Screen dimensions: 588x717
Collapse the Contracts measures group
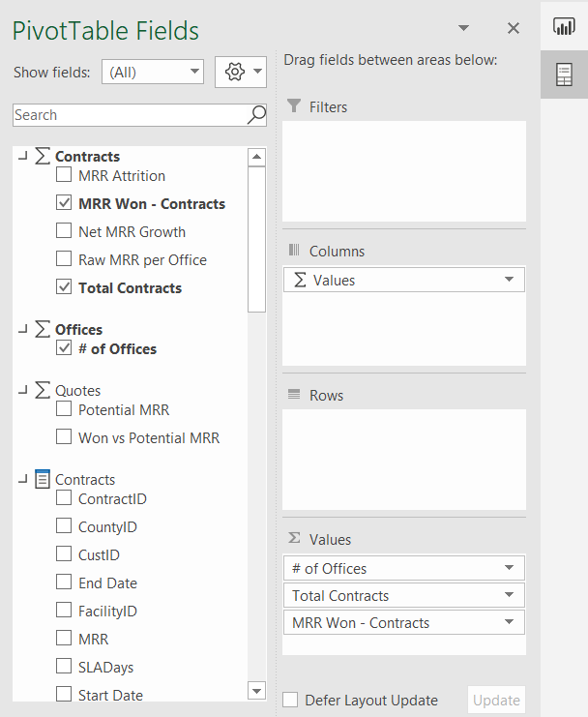23,157
